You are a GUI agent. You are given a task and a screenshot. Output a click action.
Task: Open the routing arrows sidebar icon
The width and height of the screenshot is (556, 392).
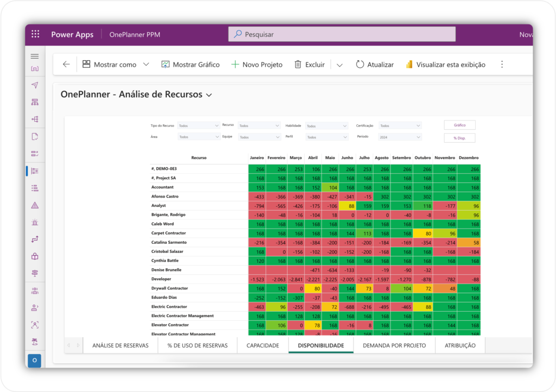click(x=35, y=239)
